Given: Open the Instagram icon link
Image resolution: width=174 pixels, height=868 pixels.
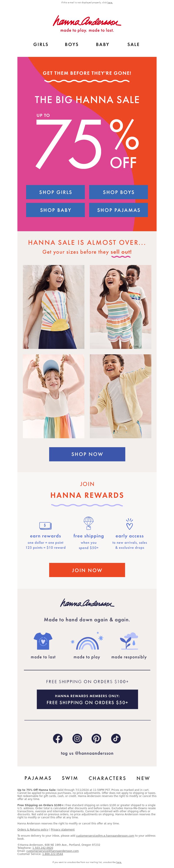Looking at the screenshot, I should pos(77,739).
